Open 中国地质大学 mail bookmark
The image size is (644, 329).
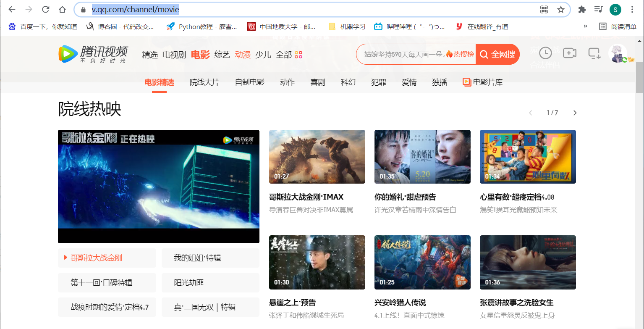(x=282, y=26)
